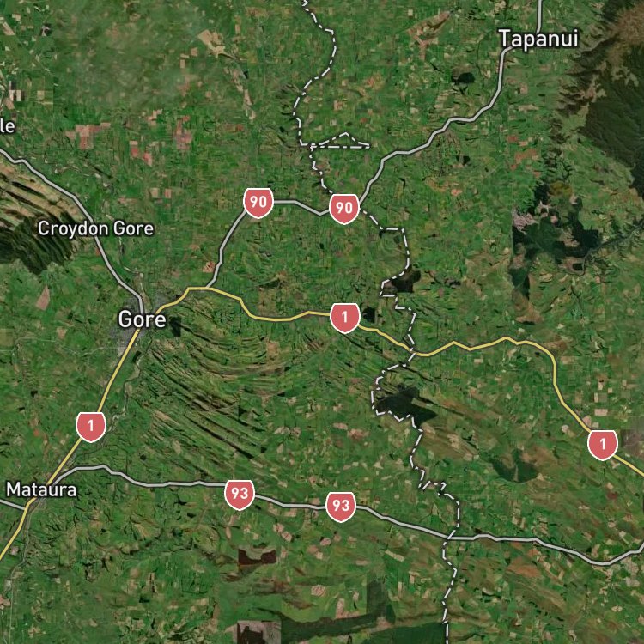
Task: Select the Gore town label
Action: click(142, 319)
